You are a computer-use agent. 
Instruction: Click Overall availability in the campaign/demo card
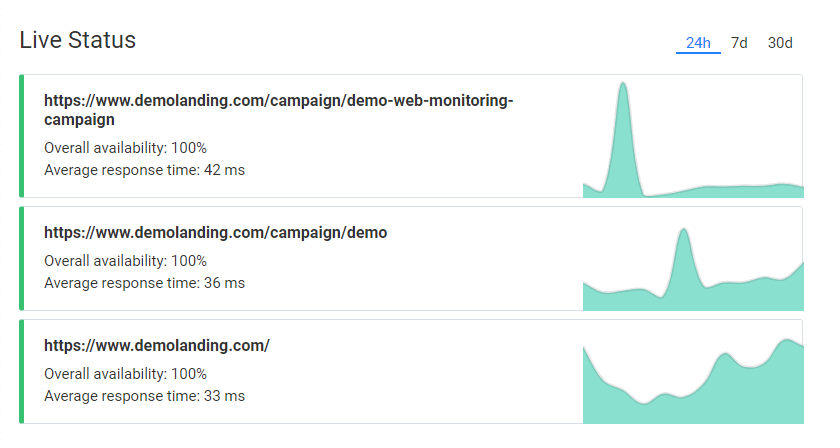(x=125, y=261)
